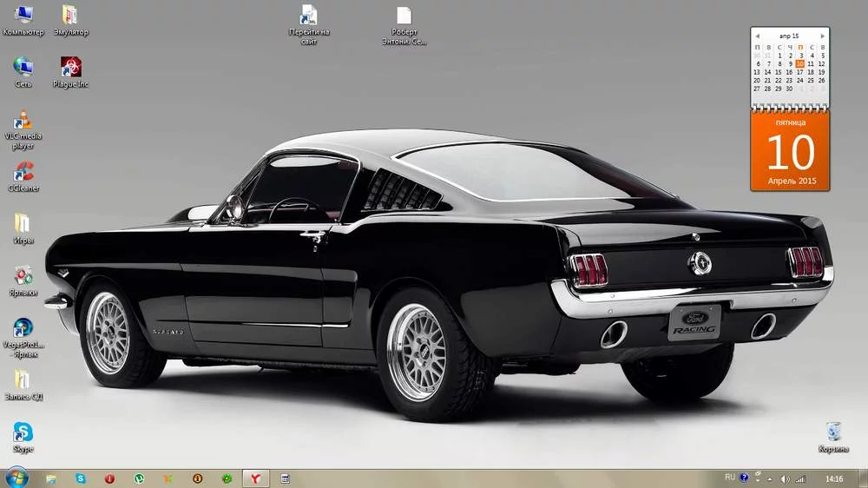
Task: Click the Корзина recycle bin icon
Action: 833,432
